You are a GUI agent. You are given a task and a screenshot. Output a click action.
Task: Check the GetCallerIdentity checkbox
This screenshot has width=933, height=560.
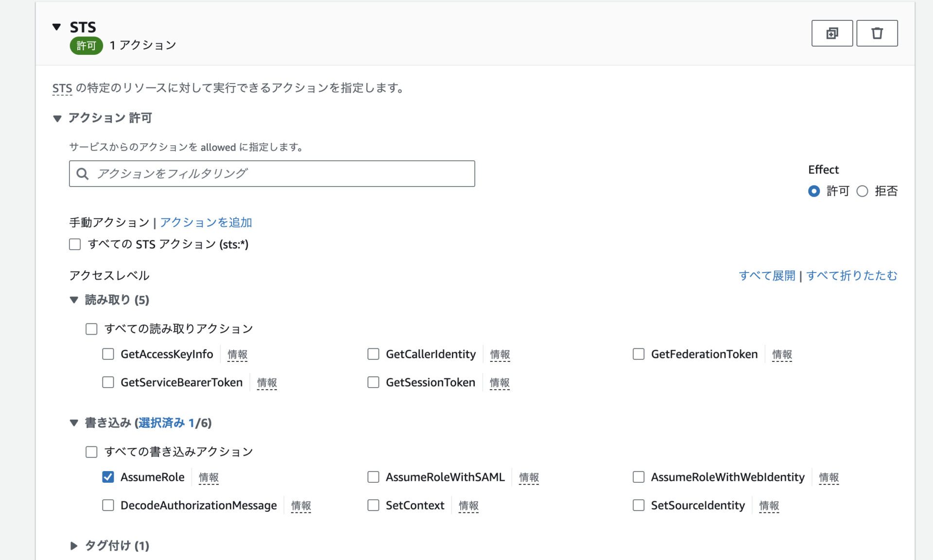point(373,354)
